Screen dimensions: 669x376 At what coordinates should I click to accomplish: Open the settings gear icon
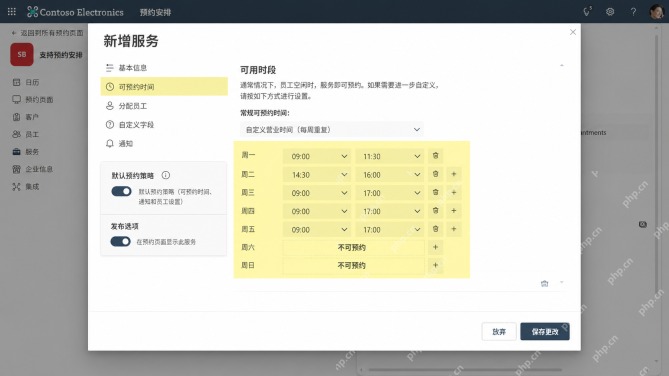(610, 12)
